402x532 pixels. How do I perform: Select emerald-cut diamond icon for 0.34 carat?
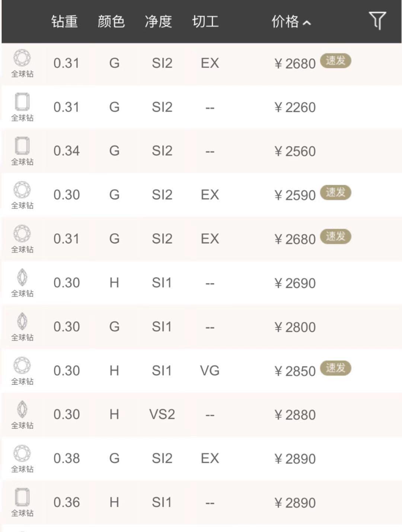tap(22, 146)
